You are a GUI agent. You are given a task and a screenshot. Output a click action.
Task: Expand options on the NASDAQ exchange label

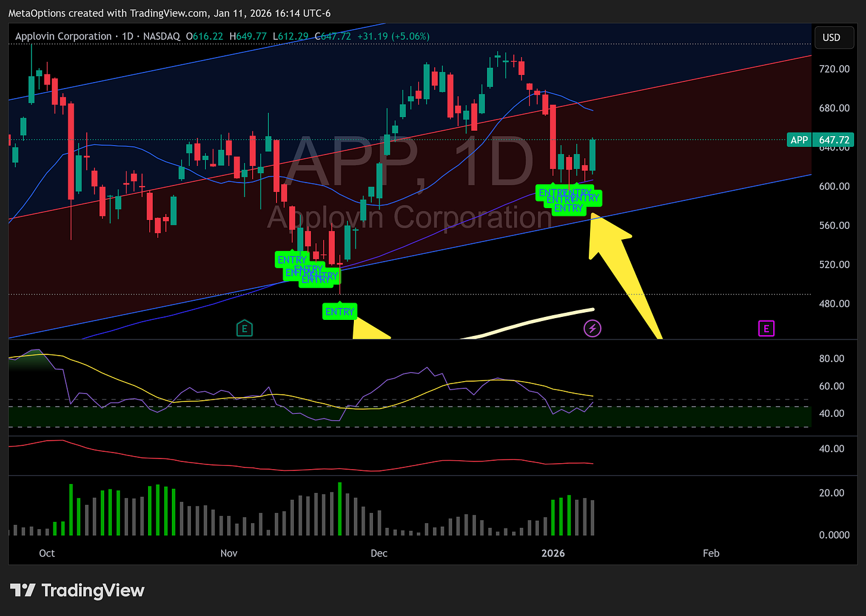(x=161, y=36)
